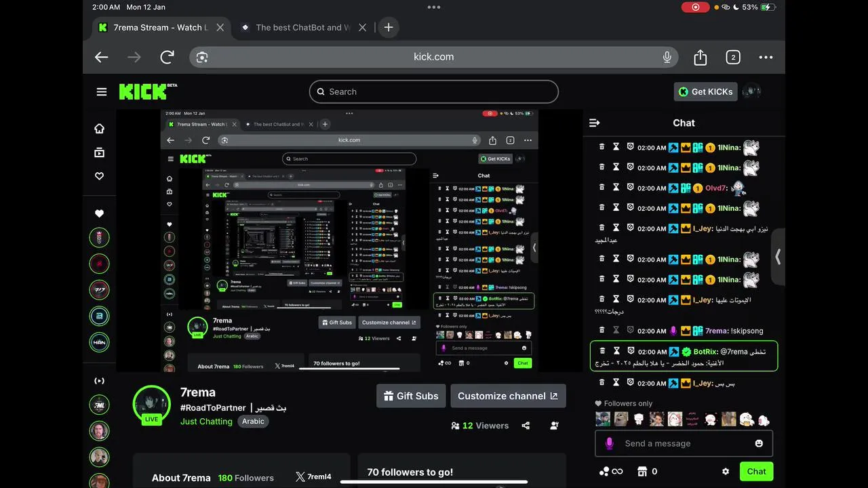Image resolution: width=868 pixels, height=488 pixels.
Task: Open the Olvd7 username in chat
Action: click(x=716, y=188)
